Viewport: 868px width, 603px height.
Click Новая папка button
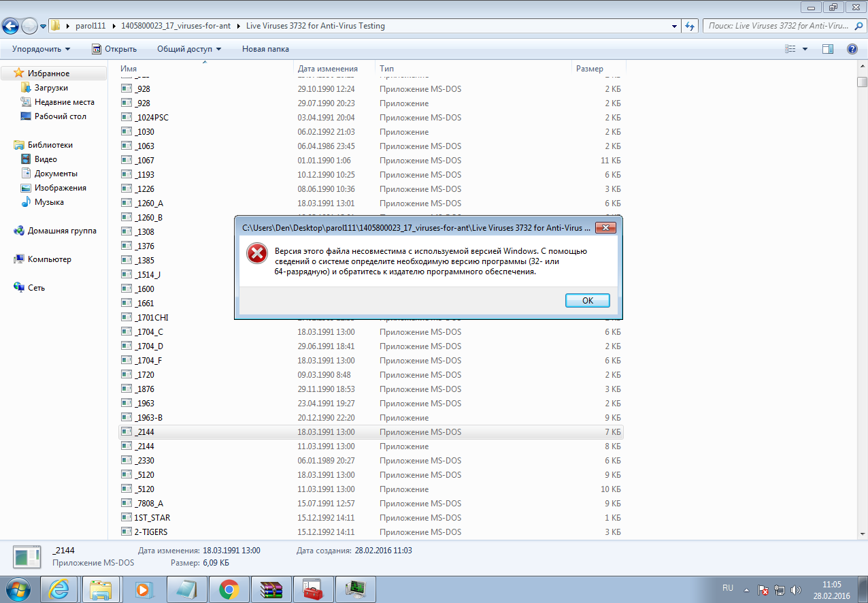(265, 49)
